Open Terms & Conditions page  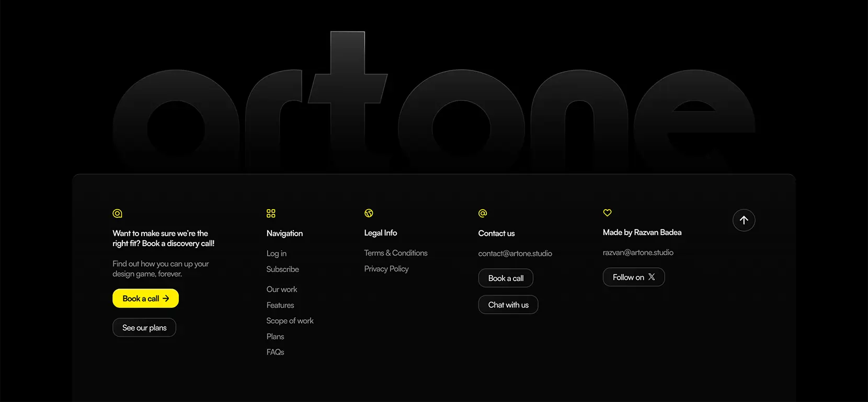click(x=396, y=253)
